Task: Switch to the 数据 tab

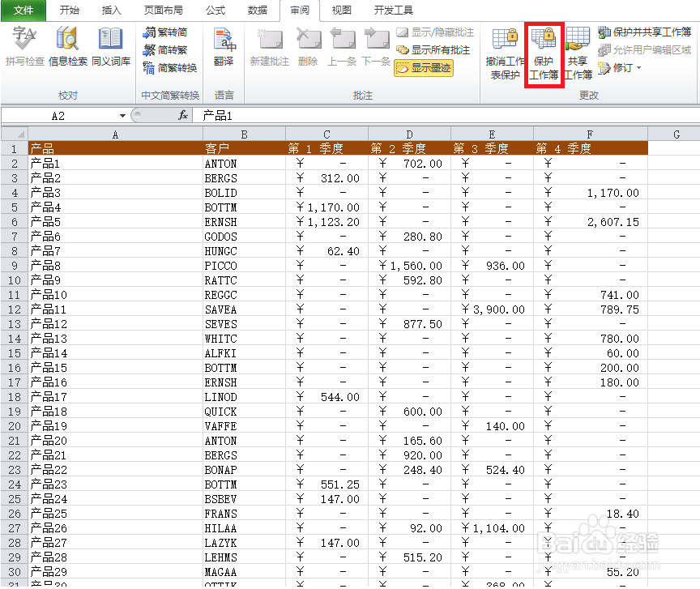Action: (x=258, y=11)
